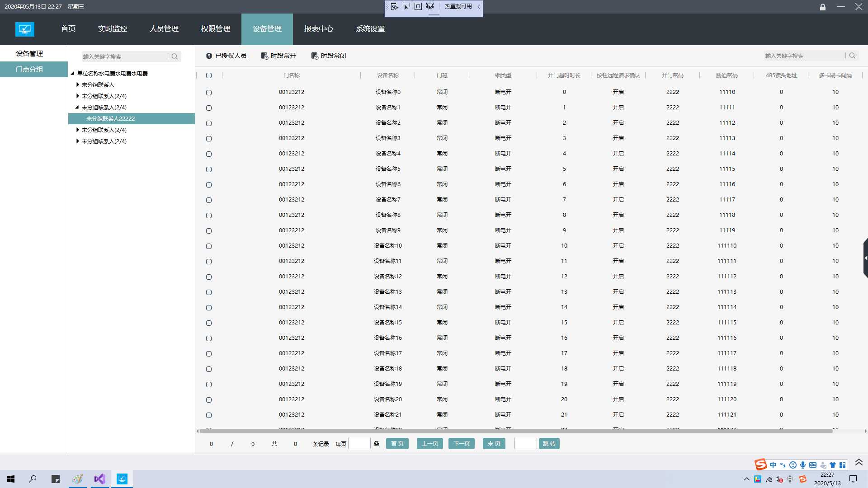The width and height of the screenshot is (868, 488).
Task: Click the Sogou microphone voice icon
Action: [x=803, y=465]
